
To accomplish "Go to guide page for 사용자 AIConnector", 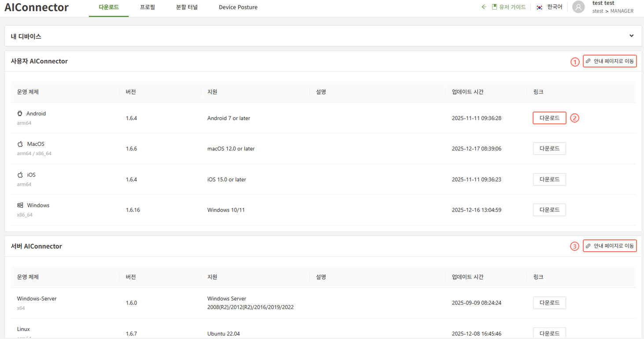I will click(610, 61).
